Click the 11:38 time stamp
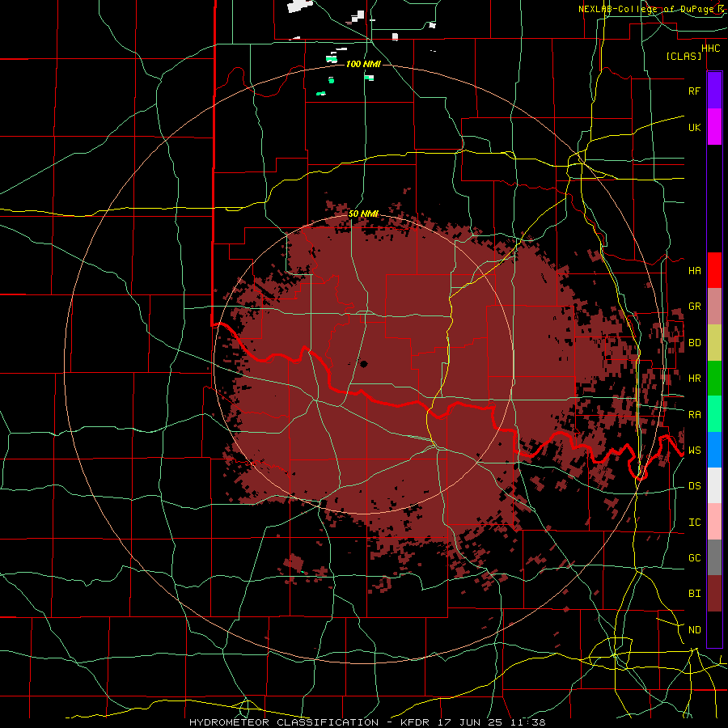 point(528,722)
